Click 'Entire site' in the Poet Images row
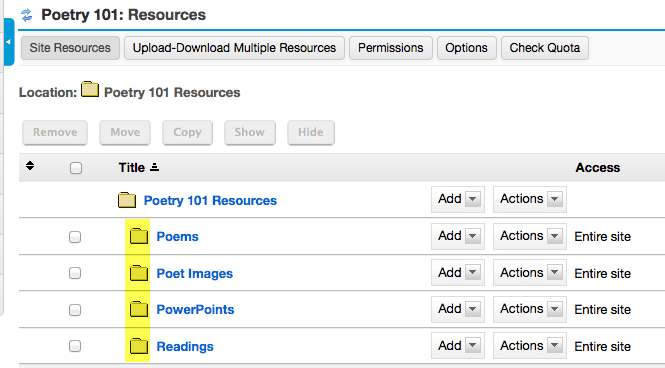This screenshot has width=665, height=368. coord(602,273)
